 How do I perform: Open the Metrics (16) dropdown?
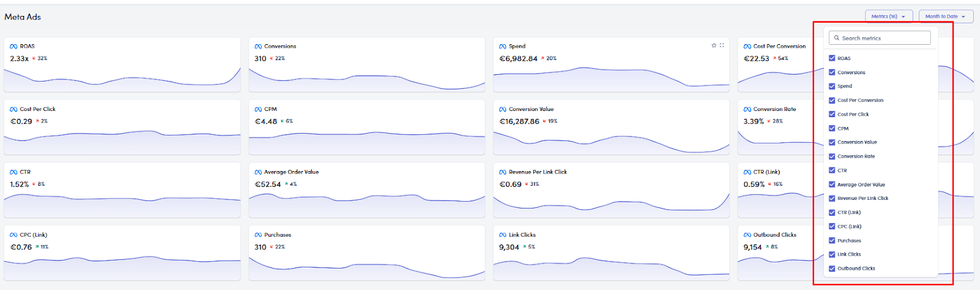click(x=888, y=17)
